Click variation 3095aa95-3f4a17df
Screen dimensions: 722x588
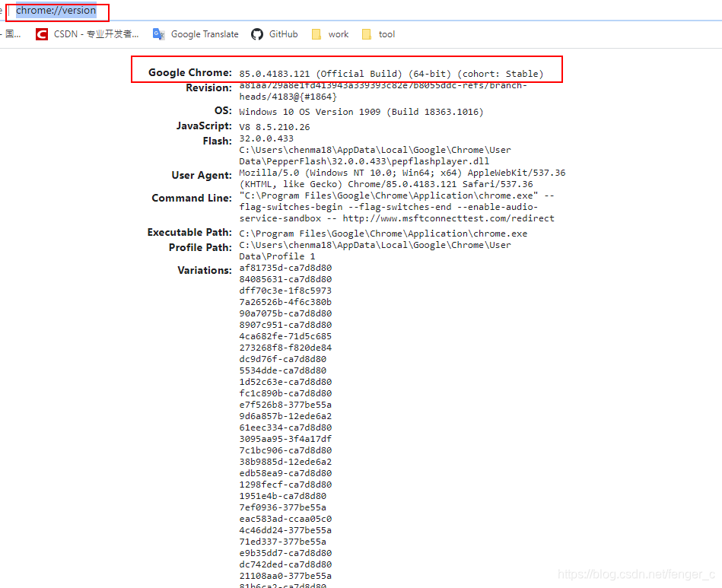coord(285,439)
